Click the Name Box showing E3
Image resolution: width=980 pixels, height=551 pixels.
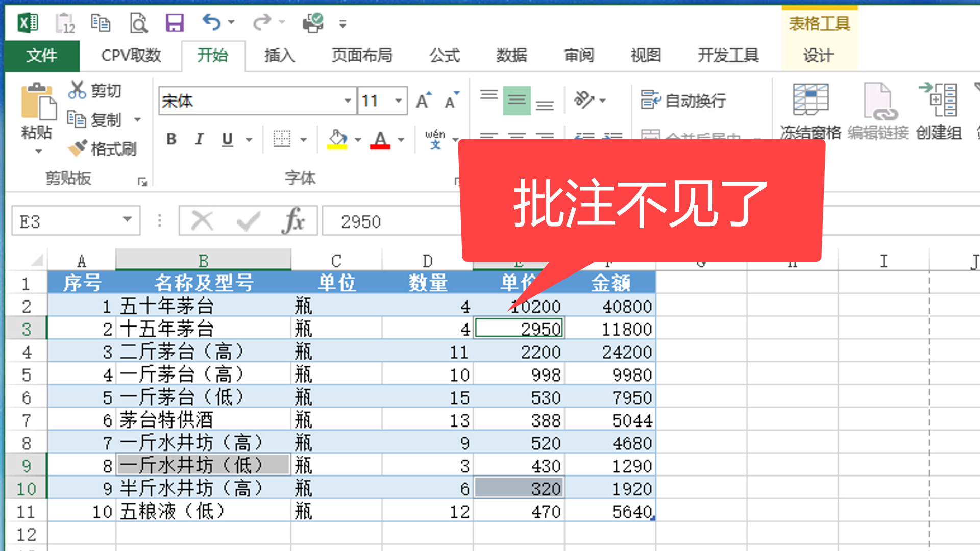click(x=76, y=221)
